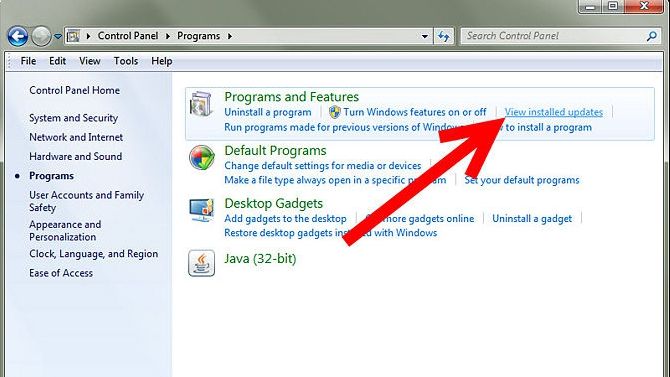Click Add gadgets to the desktop
The height and width of the screenshot is (377, 670).
285,218
